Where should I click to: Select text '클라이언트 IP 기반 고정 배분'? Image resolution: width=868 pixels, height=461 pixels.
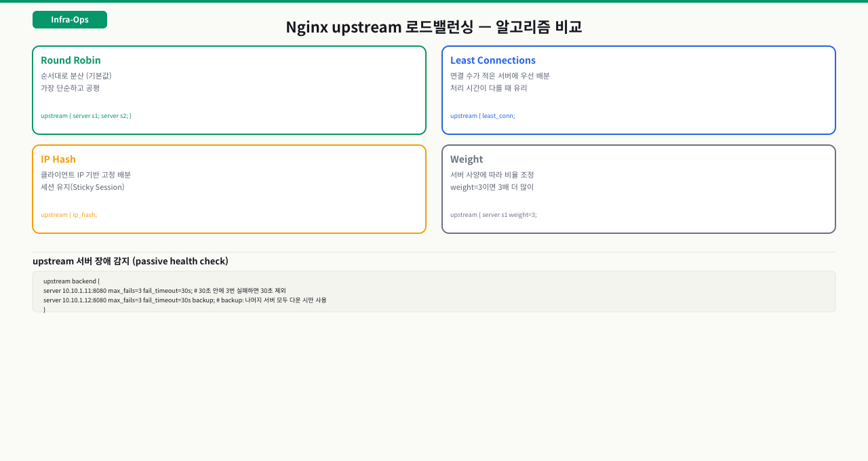click(x=85, y=175)
